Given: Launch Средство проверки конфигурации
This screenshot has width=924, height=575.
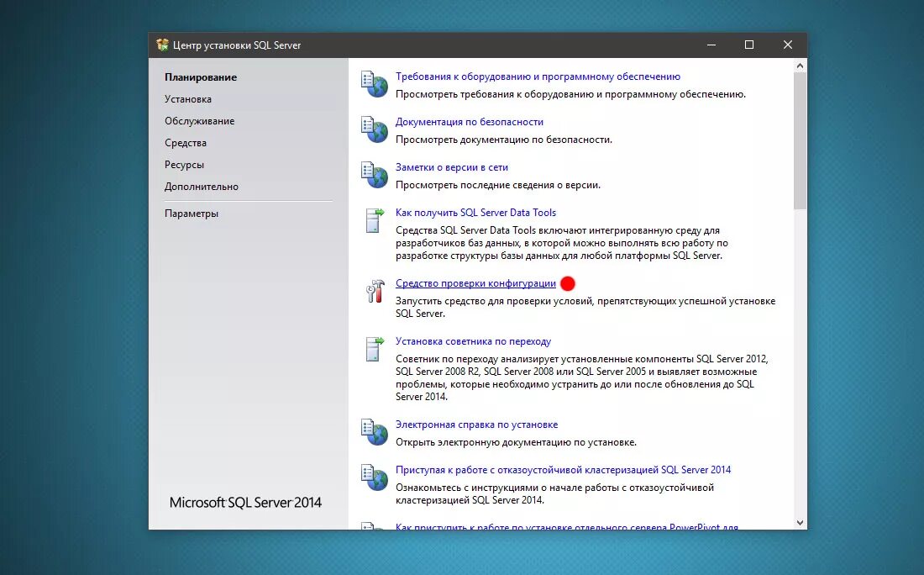Looking at the screenshot, I should (x=475, y=283).
